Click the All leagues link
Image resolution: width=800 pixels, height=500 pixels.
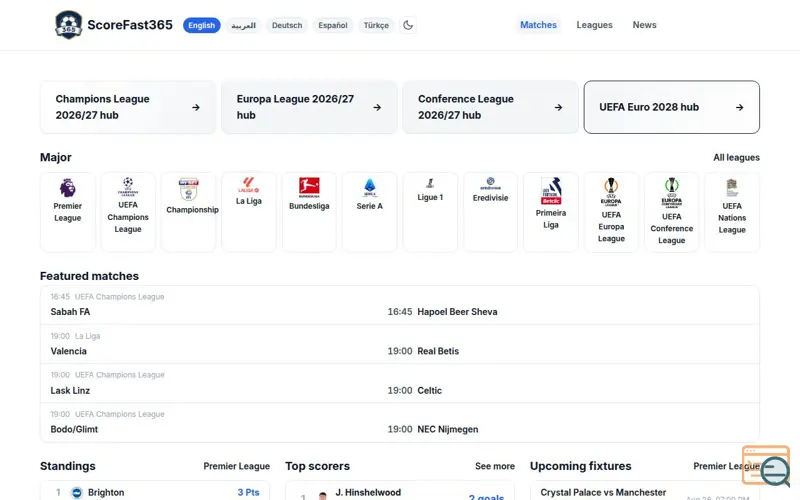(736, 158)
